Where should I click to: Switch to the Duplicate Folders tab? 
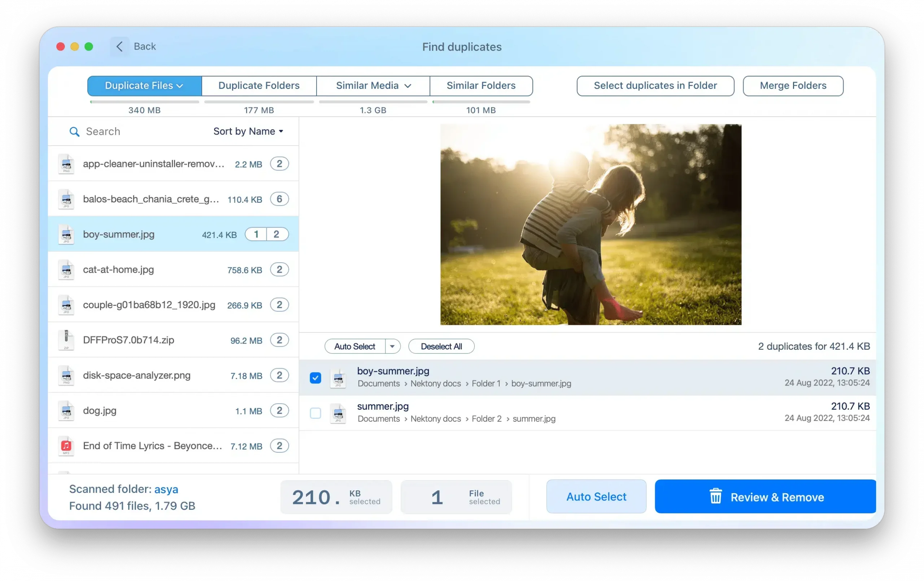(259, 86)
